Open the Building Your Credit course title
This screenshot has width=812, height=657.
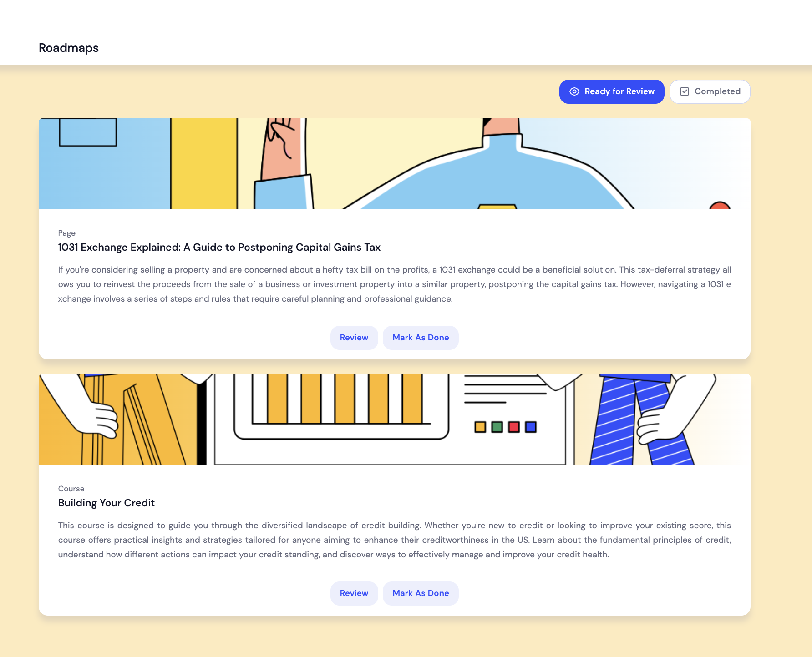click(x=106, y=503)
